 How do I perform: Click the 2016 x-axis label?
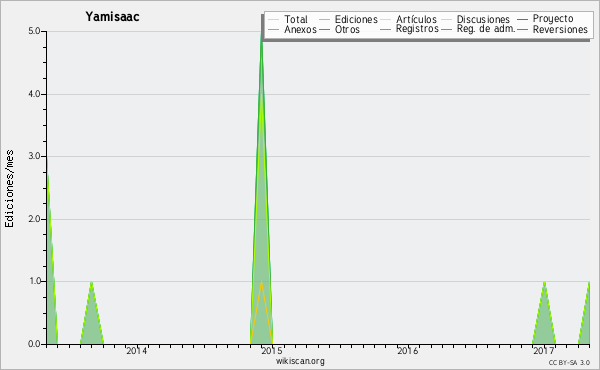pyautogui.click(x=408, y=350)
